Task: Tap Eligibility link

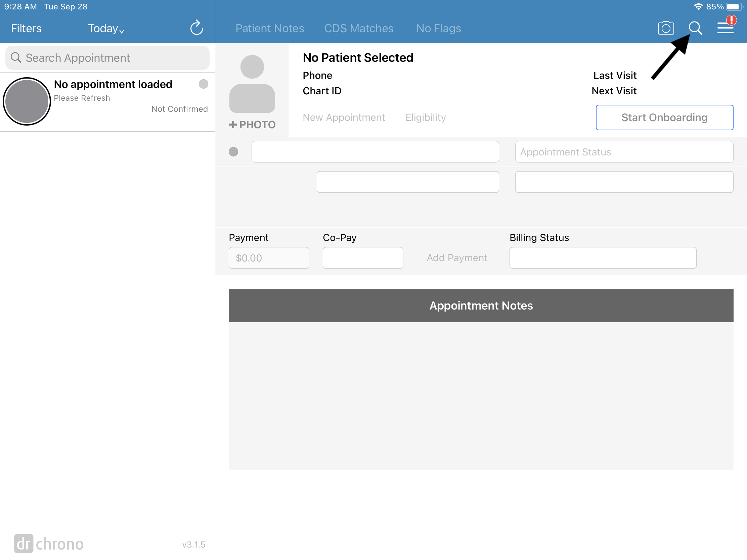Action: pos(426,118)
